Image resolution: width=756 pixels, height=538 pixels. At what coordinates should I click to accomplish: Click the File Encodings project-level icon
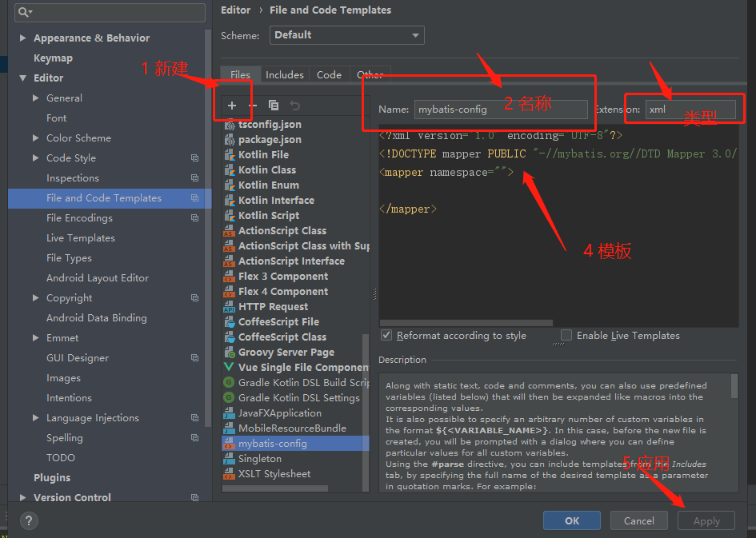194,218
